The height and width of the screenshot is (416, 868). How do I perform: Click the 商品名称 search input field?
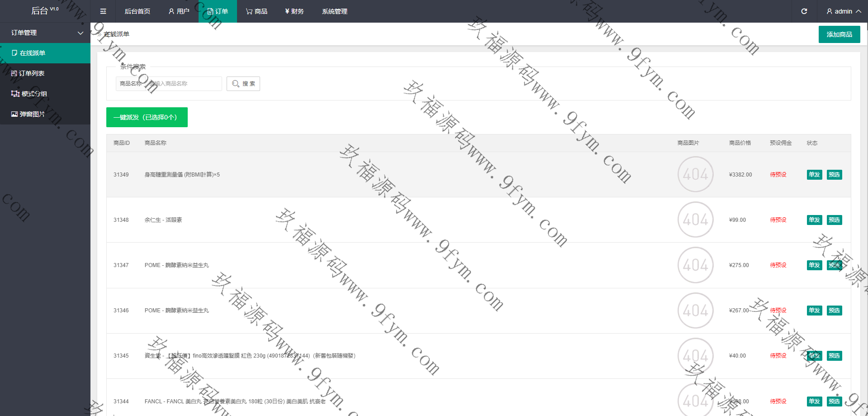coord(185,84)
